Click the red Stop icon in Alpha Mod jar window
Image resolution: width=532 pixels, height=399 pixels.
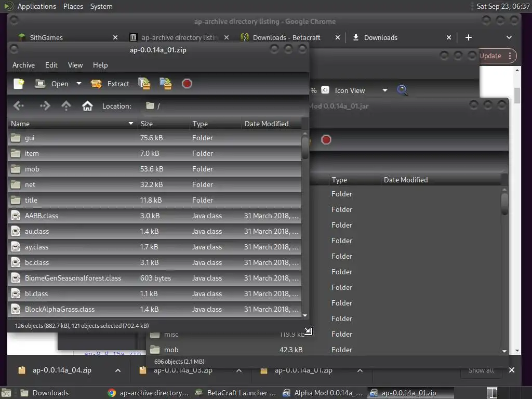click(x=326, y=140)
